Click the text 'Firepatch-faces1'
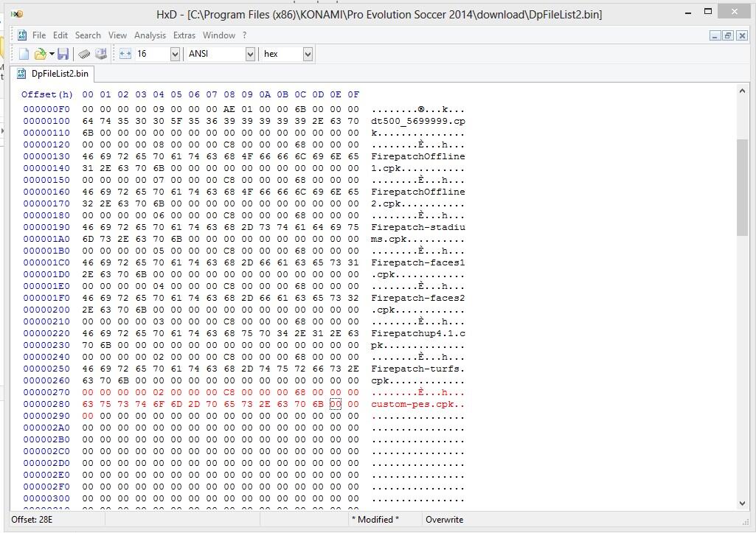The width and height of the screenshot is (756, 533). [418, 262]
